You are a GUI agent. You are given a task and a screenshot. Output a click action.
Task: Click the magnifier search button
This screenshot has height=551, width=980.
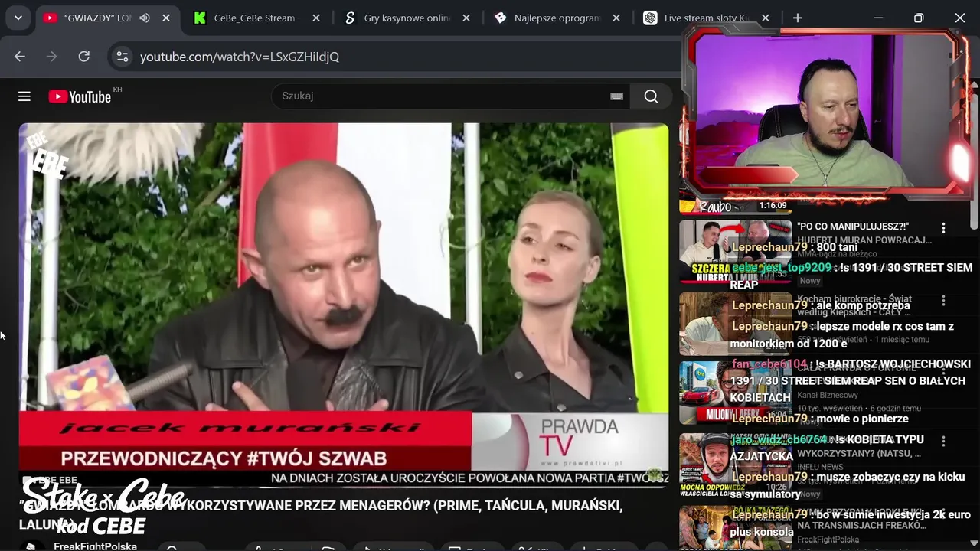[x=652, y=96]
